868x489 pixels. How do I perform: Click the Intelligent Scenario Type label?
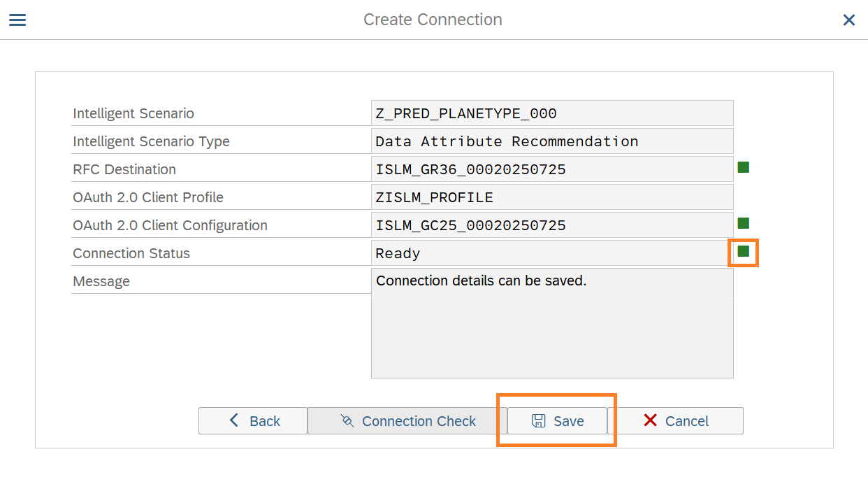(151, 141)
